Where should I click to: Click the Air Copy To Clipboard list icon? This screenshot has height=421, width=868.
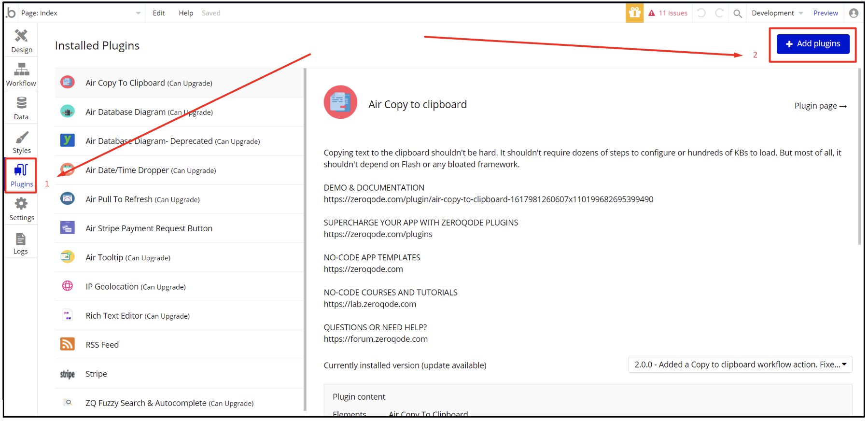click(68, 82)
